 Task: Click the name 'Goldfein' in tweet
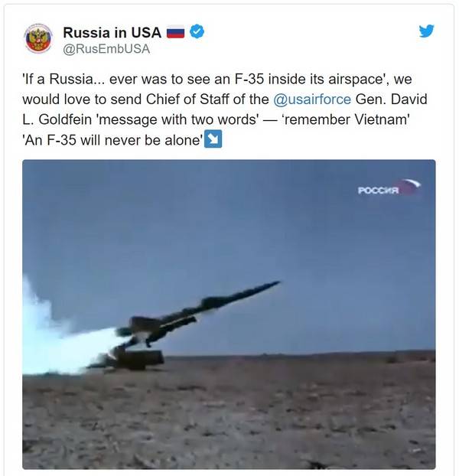65,119
